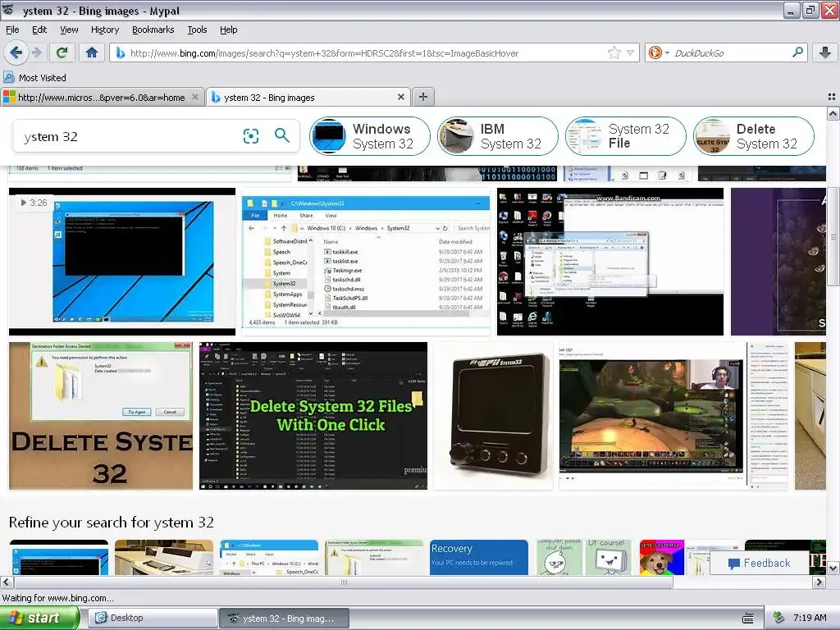Open the System32 File Explorer image result
The height and width of the screenshot is (630, 840).
tap(365, 262)
